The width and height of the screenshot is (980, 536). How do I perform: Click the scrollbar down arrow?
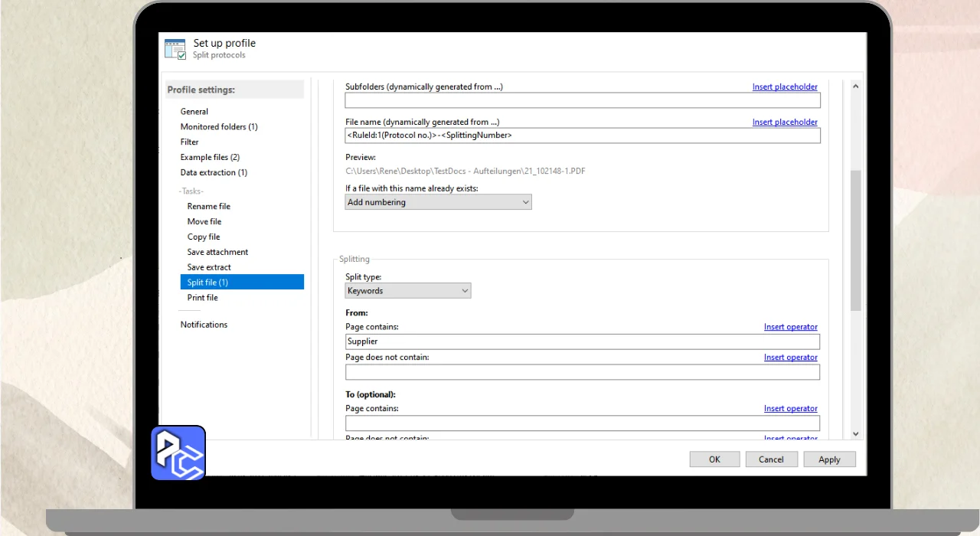855,433
